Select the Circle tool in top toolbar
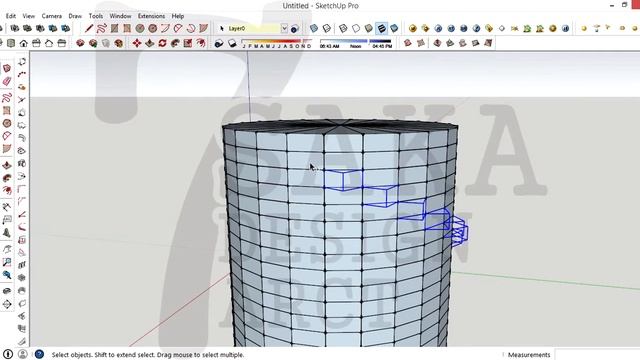Viewport: 640px width, 360px height. click(x=140, y=29)
